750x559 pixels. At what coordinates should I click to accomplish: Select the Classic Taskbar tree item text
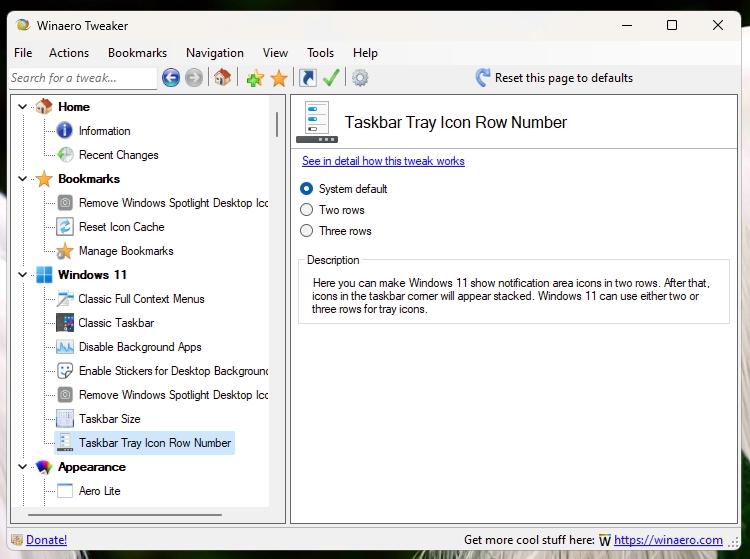click(x=116, y=323)
